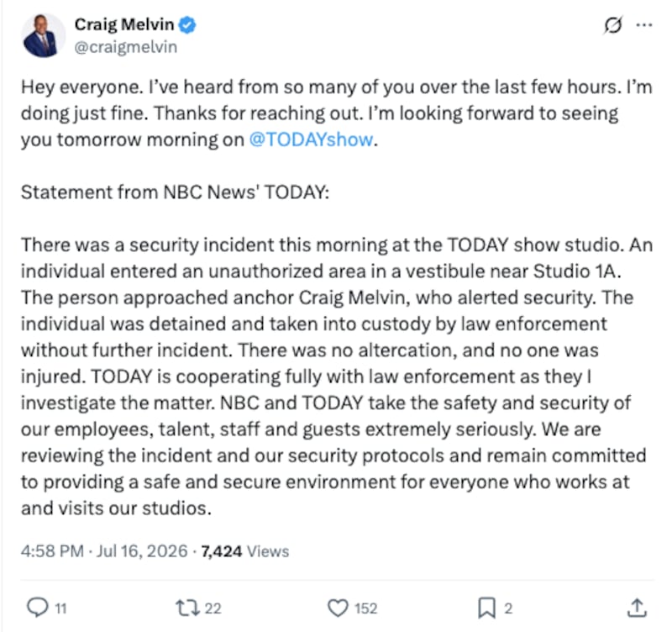
Task: Click the Jul 16, 2026 date
Action: [x=142, y=551]
